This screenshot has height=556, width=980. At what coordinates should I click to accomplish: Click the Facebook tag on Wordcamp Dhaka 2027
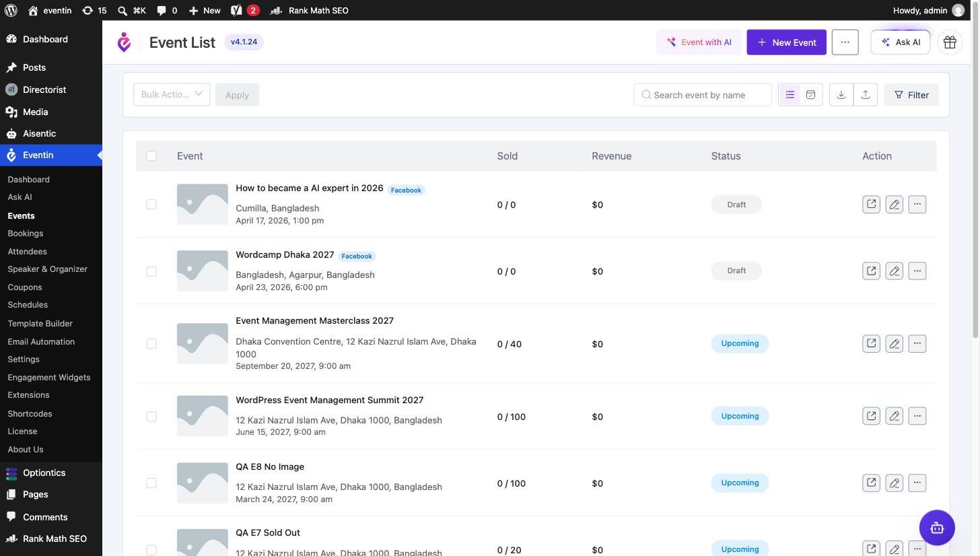(357, 256)
